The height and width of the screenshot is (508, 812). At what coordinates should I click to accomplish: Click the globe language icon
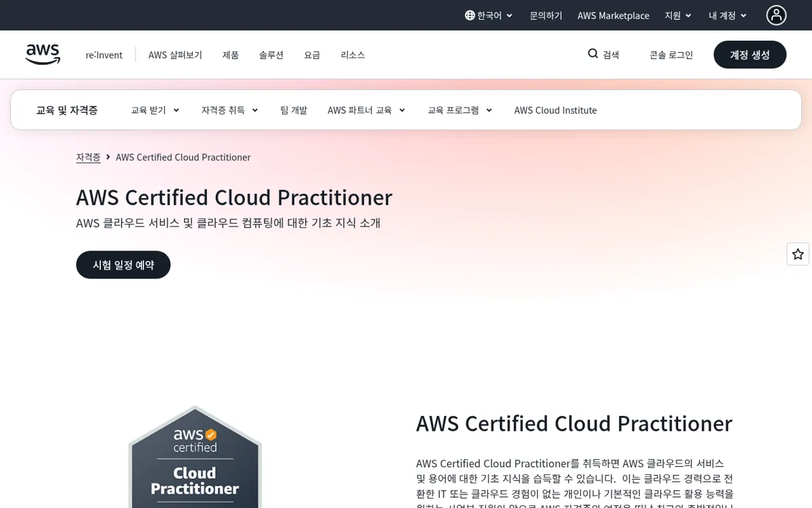point(470,15)
